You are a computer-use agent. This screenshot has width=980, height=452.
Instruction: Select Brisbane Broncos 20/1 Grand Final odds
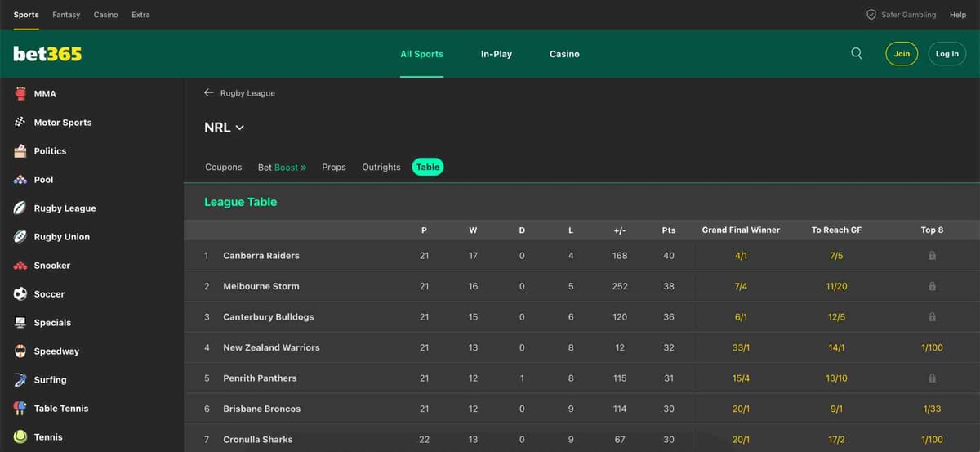tap(741, 409)
